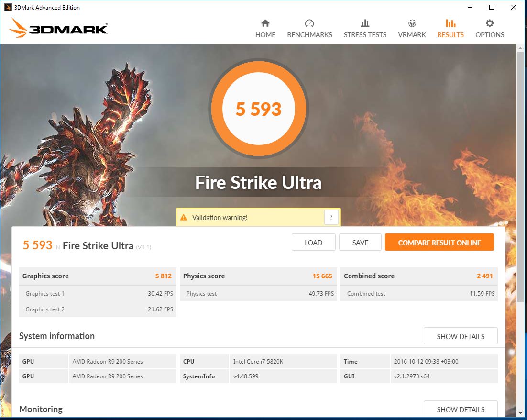
Task: Click the scrollbar down arrow
Action: pos(520,412)
